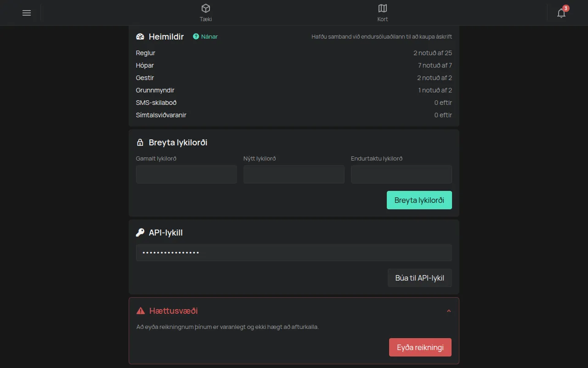The height and width of the screenshot is (368, 588).
Task: Collapse the Hættusvæði section chevron
Action: [449, 311]
